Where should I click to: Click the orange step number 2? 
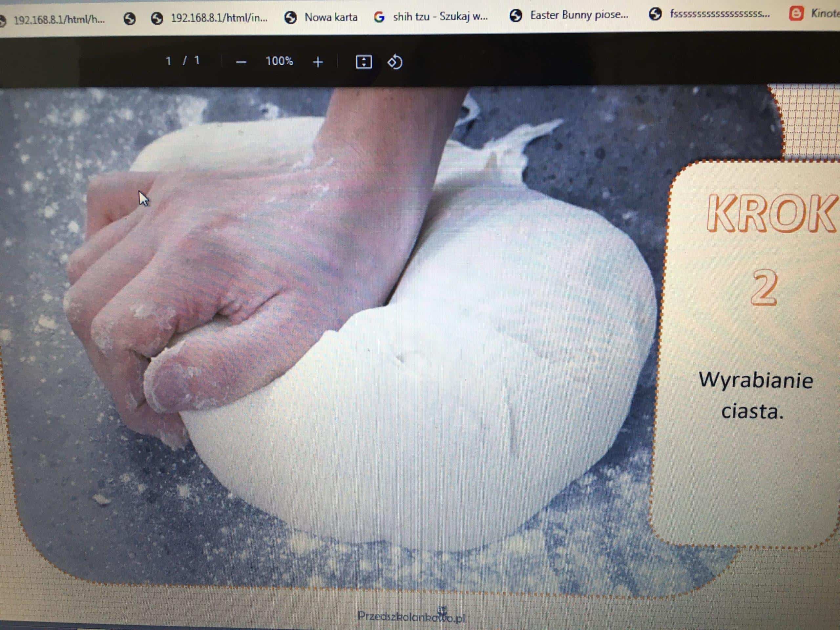764,287
